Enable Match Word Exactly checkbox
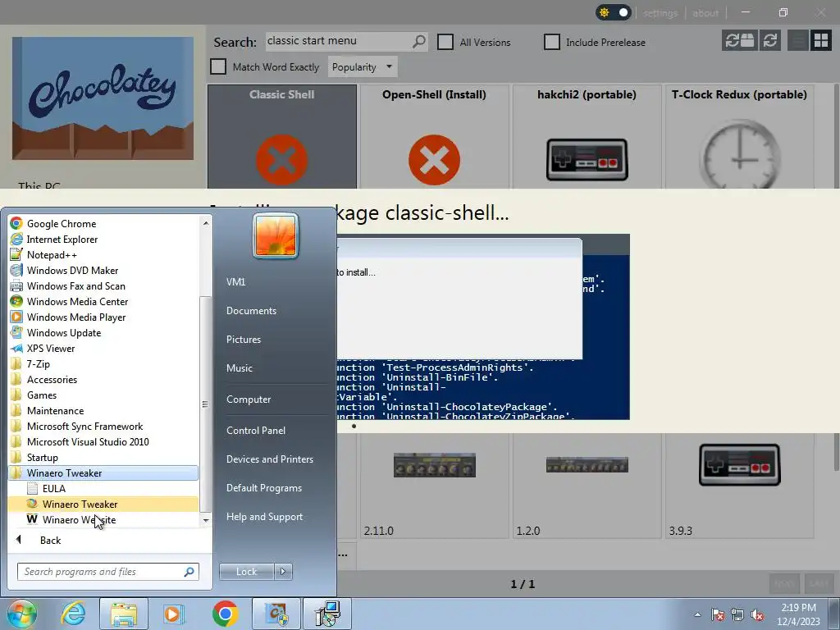Screen dimensions: 840x630 [x=218, y=66]
